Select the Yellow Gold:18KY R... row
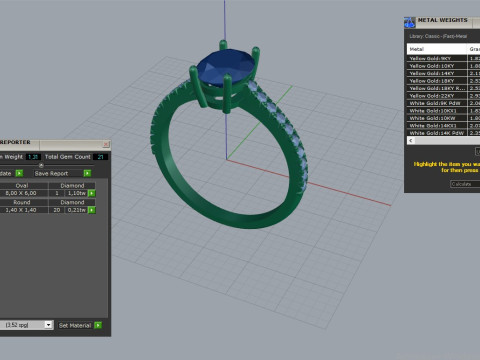 [437, 88]
